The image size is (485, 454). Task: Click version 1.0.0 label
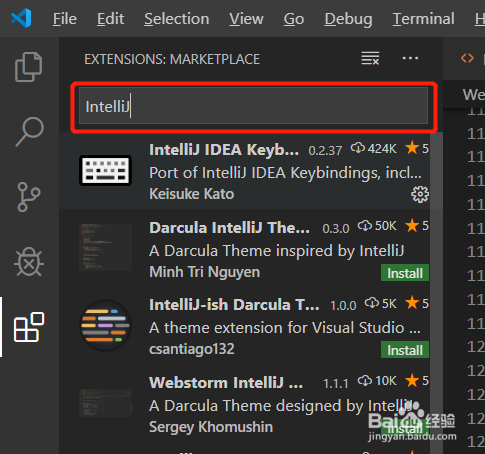click(x=343, y=305)
